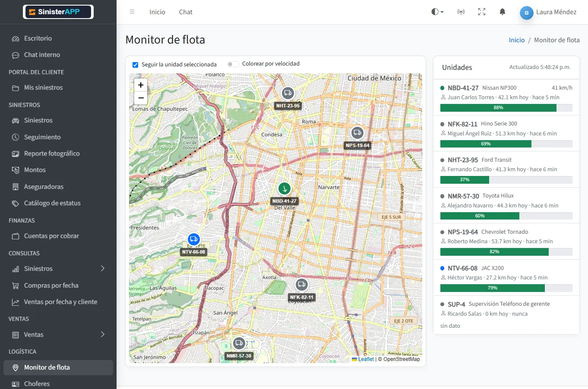Toggle the hamburger sidebar menu icon
The height and width of the screenshot is (389, 588).
(132, 12)
